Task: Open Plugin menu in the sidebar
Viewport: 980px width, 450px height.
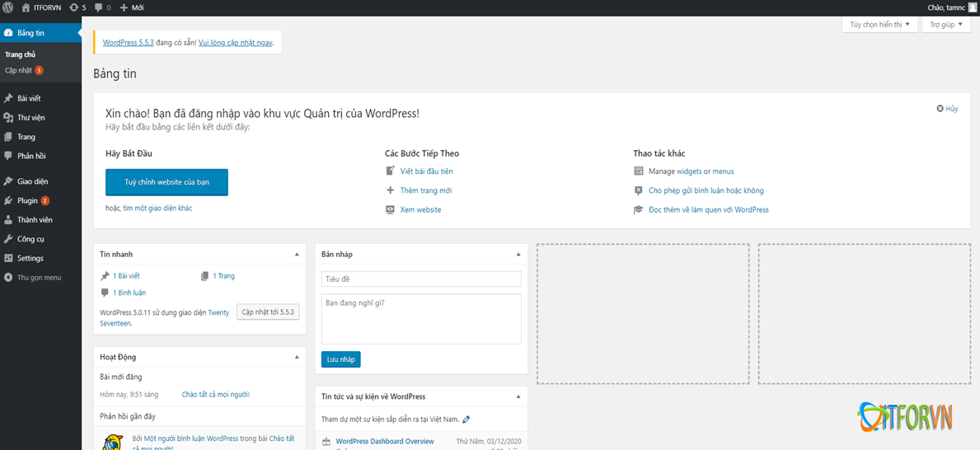Action: click(x=27, y=200)
